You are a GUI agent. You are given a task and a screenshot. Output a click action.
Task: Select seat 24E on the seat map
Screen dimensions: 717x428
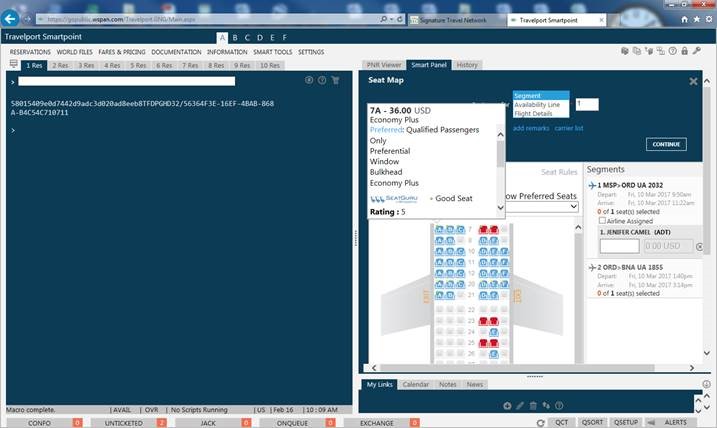pyautogui.click(x=493, y=332)
